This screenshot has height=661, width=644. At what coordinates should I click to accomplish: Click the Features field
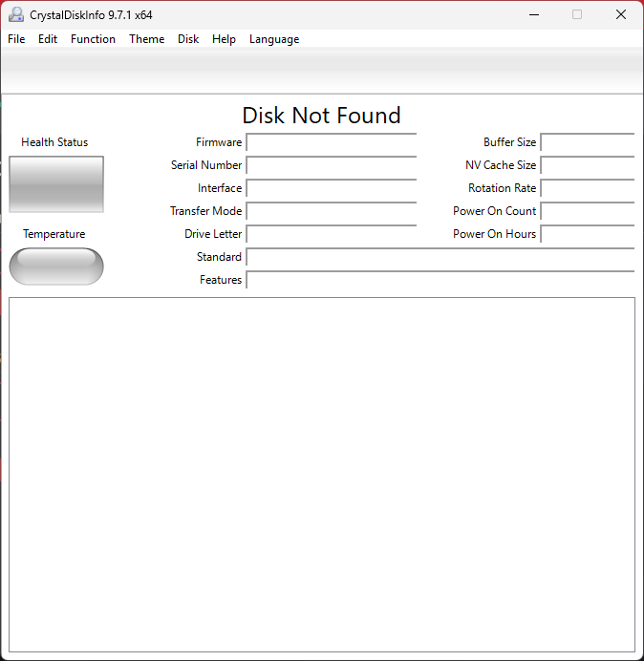pos(440,280)
